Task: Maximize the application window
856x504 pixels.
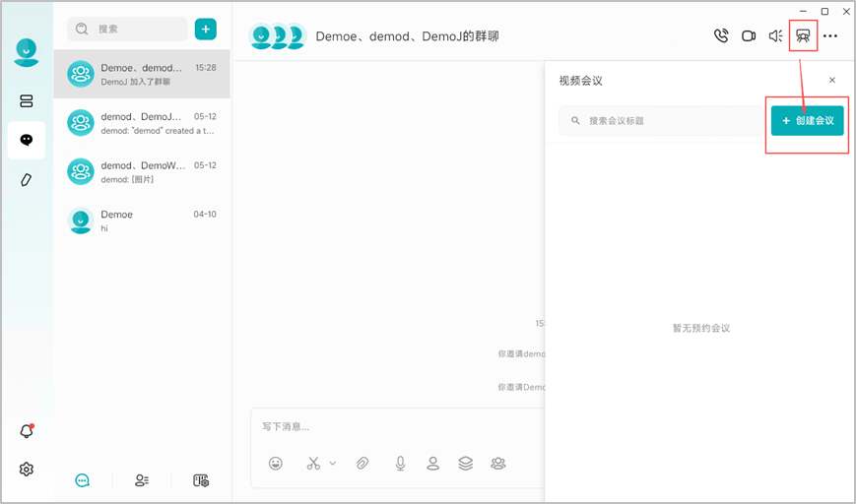Action: (x=824, y=11)
